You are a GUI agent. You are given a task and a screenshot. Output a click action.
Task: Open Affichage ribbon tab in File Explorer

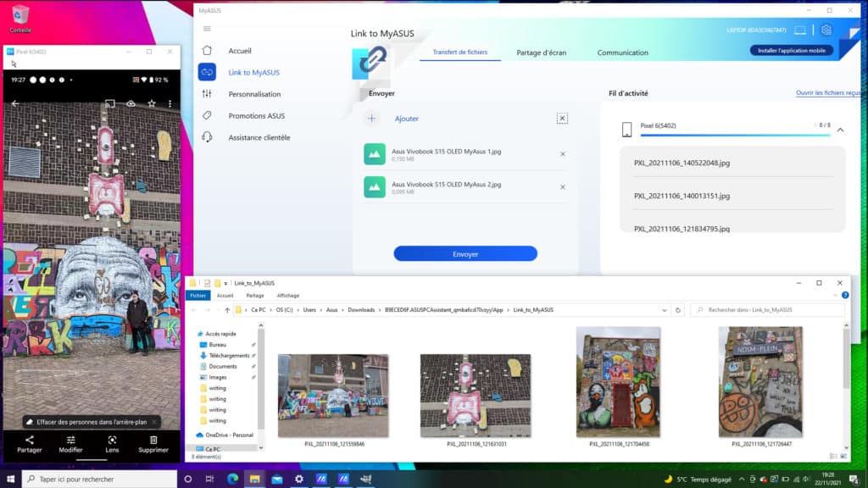(x=288, y=296)
